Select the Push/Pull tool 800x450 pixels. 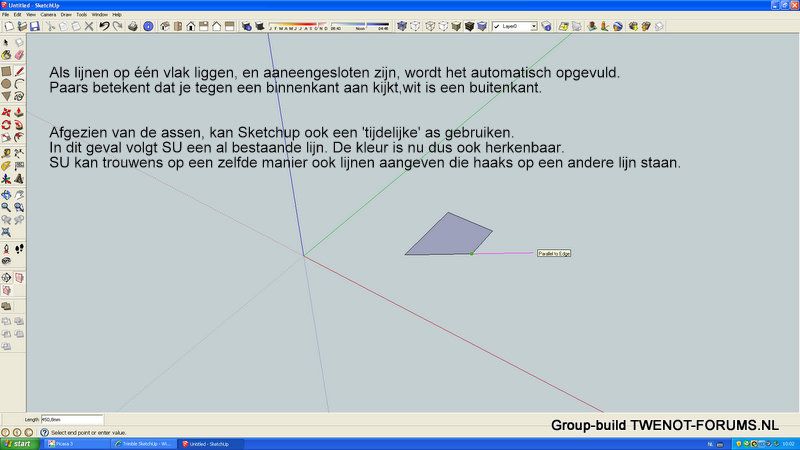click(x=19, y=112)
